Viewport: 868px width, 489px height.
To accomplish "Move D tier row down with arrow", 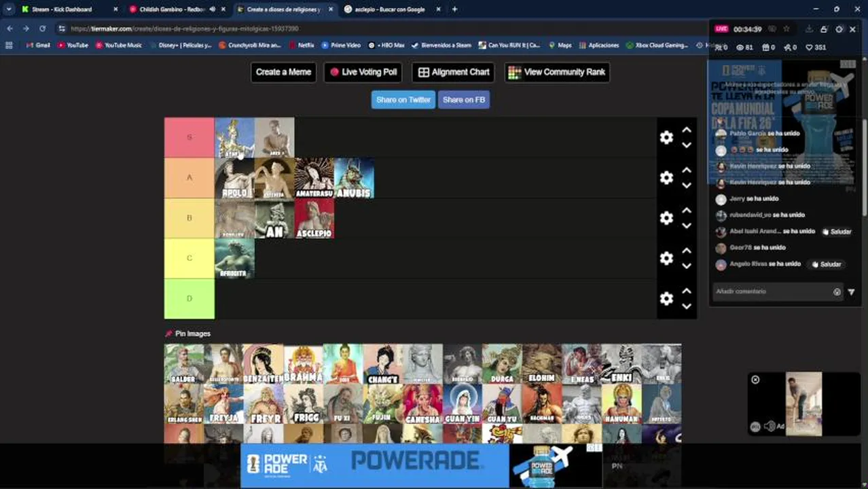I will [687, 306].
